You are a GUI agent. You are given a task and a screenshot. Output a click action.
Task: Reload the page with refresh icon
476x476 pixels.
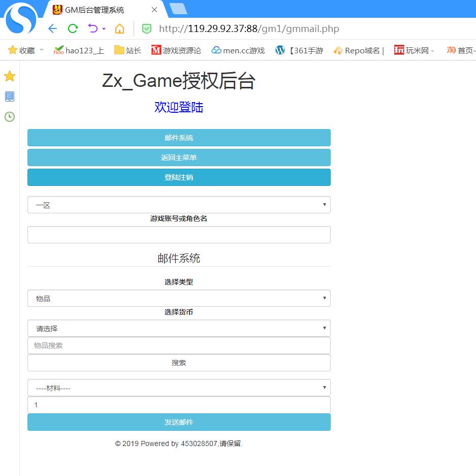[73, 28]
